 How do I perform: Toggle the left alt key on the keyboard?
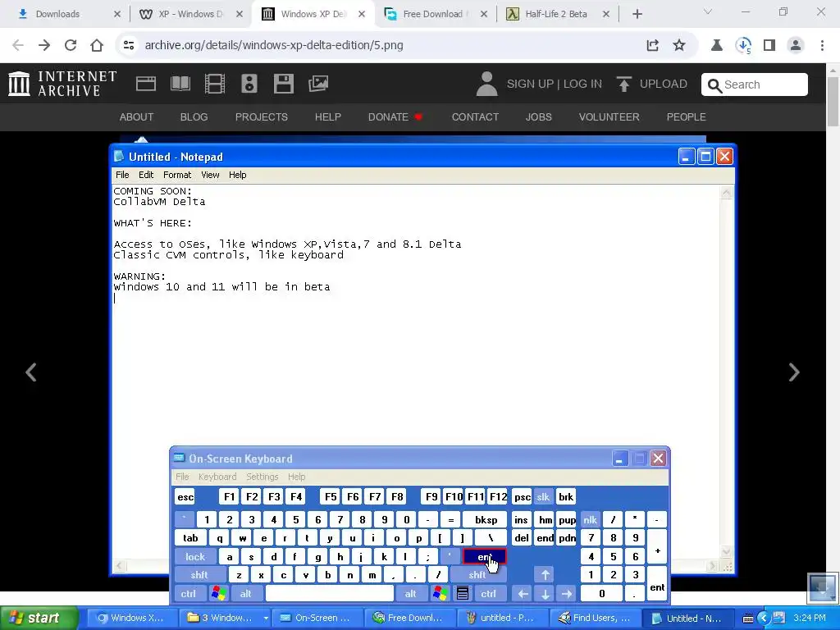click(x=246, y=594)
